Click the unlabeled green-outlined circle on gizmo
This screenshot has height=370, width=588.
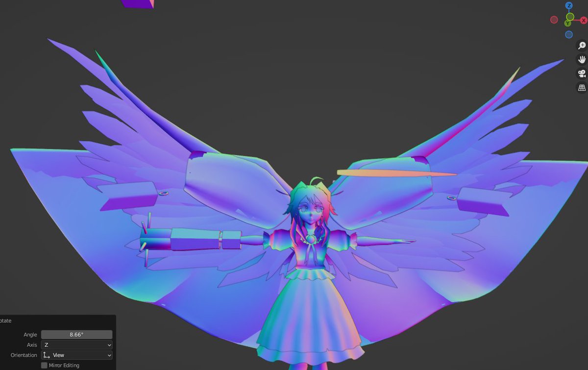pyautogui.click(x=570, y=17)
